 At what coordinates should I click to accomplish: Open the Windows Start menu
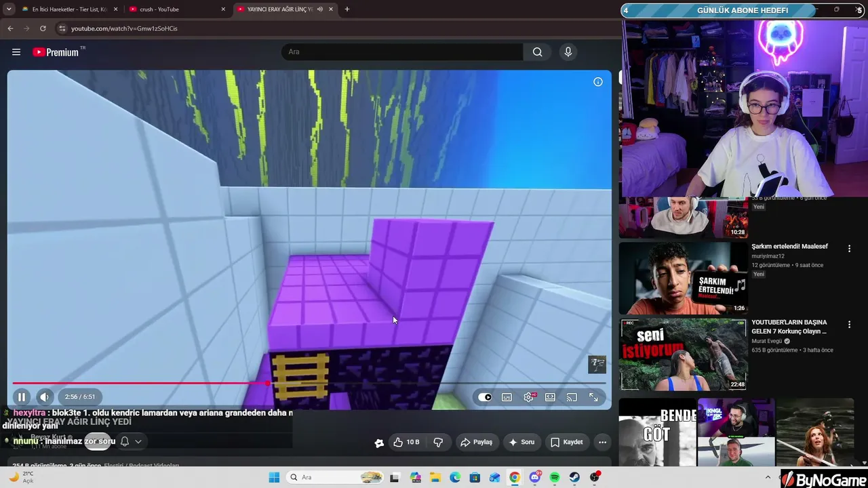tap(274, 477)
